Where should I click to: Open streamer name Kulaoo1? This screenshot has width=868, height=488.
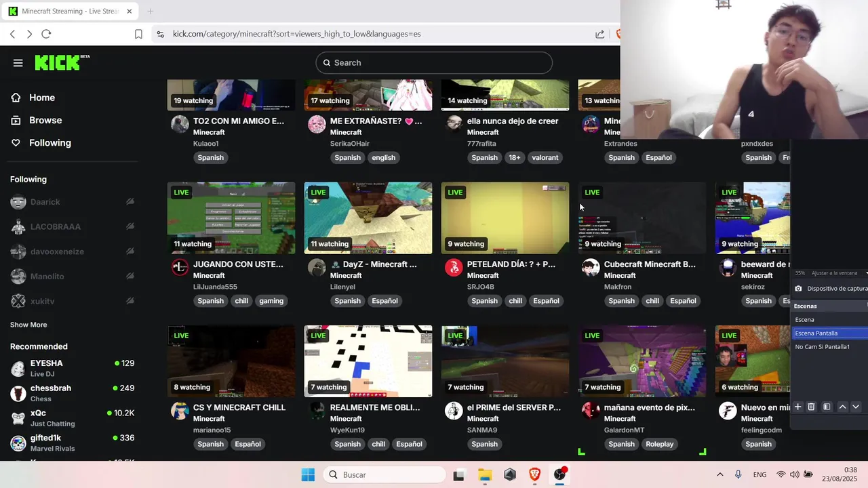pos(206,144)
